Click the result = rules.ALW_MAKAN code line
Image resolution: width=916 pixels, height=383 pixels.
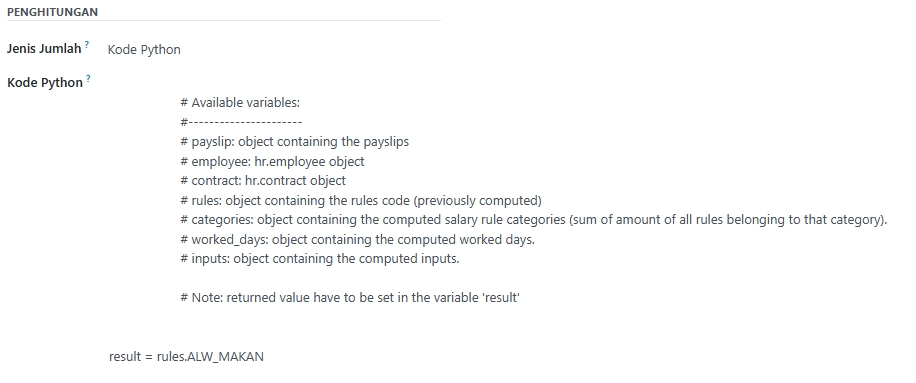[x=186, y=356]
